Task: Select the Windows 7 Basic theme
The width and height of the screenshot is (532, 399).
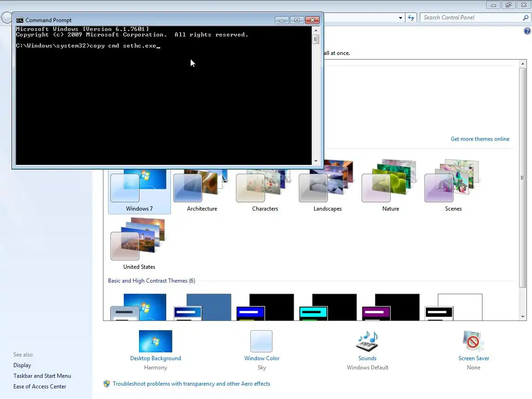Action: (x=139, y=307)
